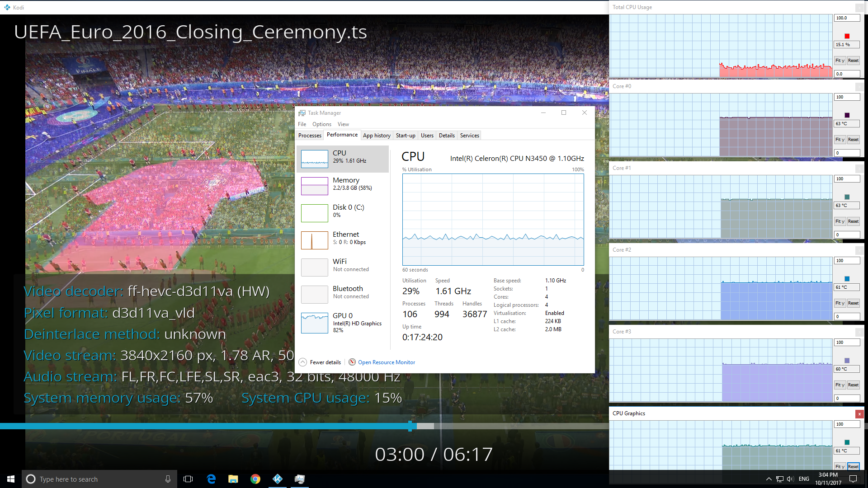Viewport: 868px width, 488px height.
Task: Select WiFi performance item
Action: coord(343,267)
